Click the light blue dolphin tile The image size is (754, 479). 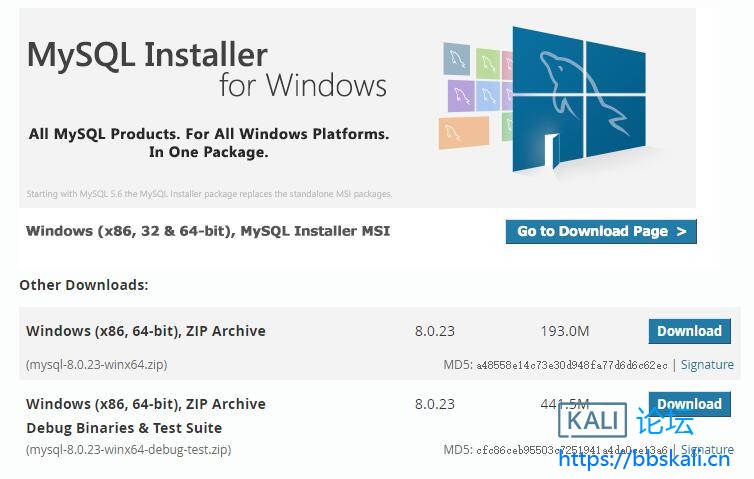click(x=488, y=96)
